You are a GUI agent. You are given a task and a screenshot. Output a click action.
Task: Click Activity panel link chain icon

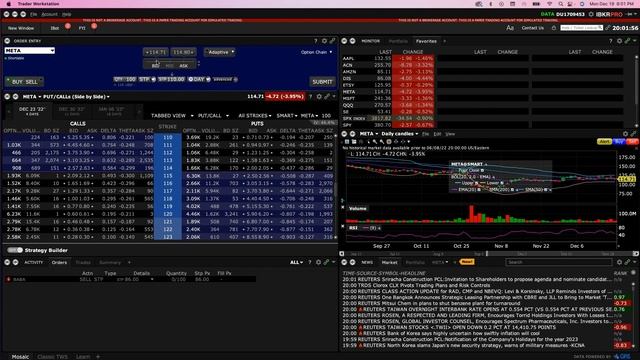(x=326, y=262)
